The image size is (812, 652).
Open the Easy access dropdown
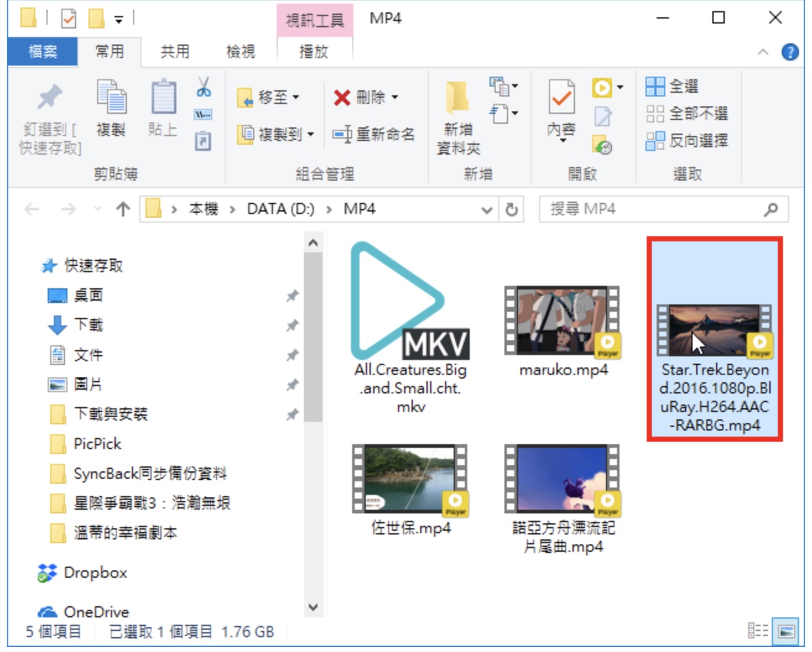[504, 114]
